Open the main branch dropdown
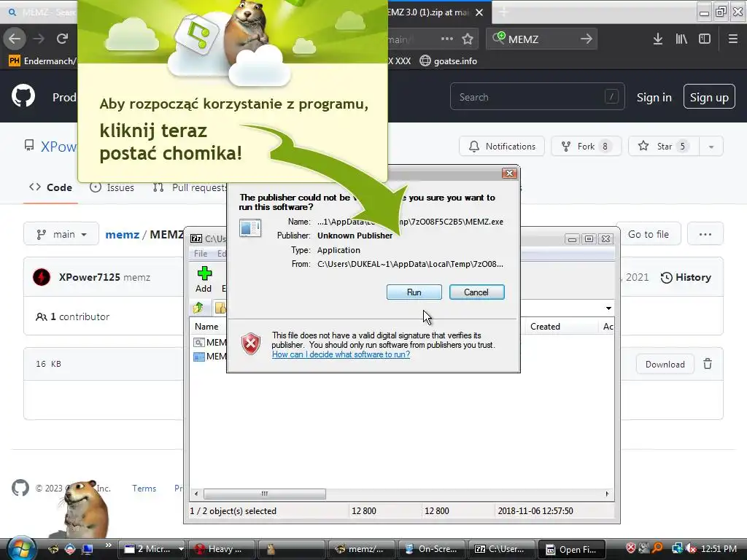747x560 pixels. coord(61,234)
